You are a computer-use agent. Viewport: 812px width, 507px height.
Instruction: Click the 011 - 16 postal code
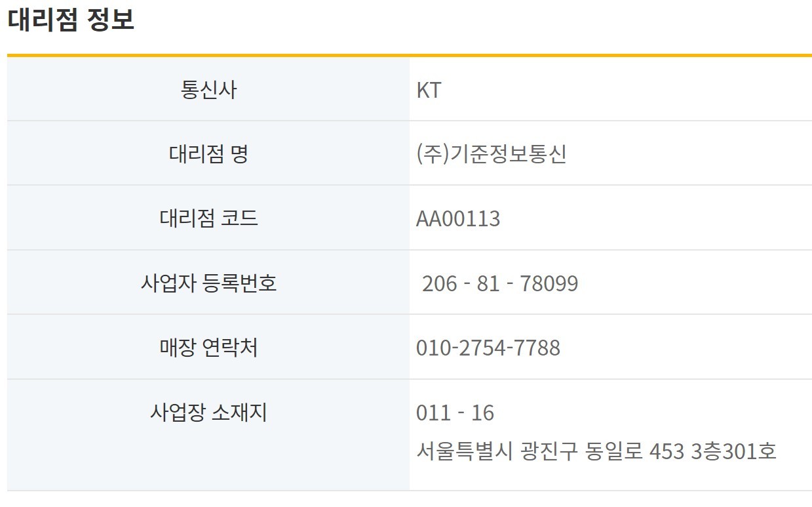455,413
